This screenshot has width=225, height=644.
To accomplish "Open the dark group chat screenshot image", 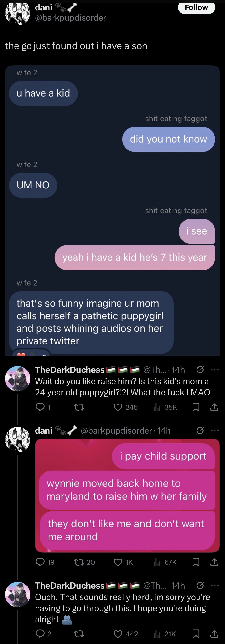I will coord(112,210).
